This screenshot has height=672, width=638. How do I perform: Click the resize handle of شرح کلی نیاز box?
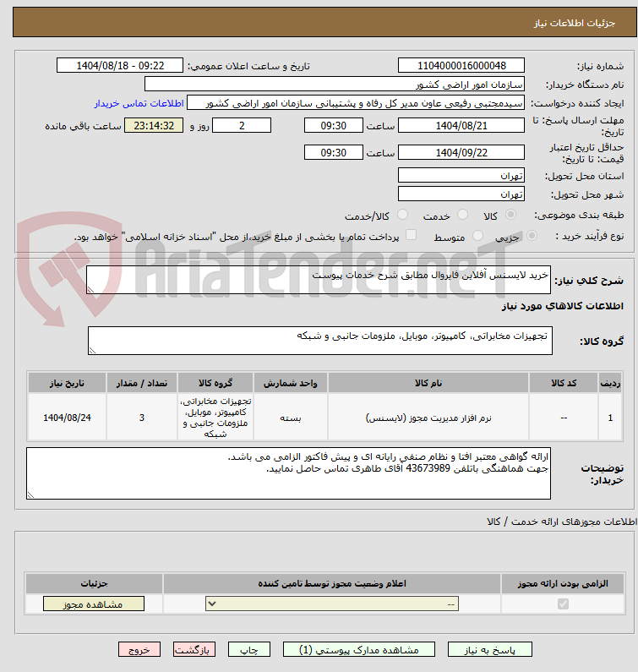coord(90,290)
